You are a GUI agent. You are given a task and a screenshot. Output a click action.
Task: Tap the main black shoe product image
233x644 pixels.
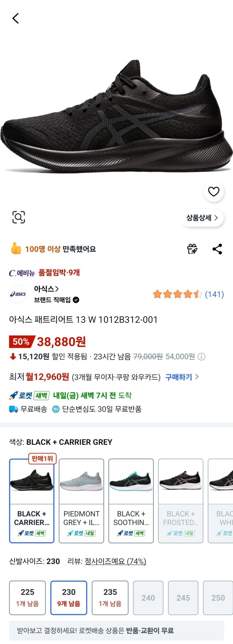pos(116,118)
